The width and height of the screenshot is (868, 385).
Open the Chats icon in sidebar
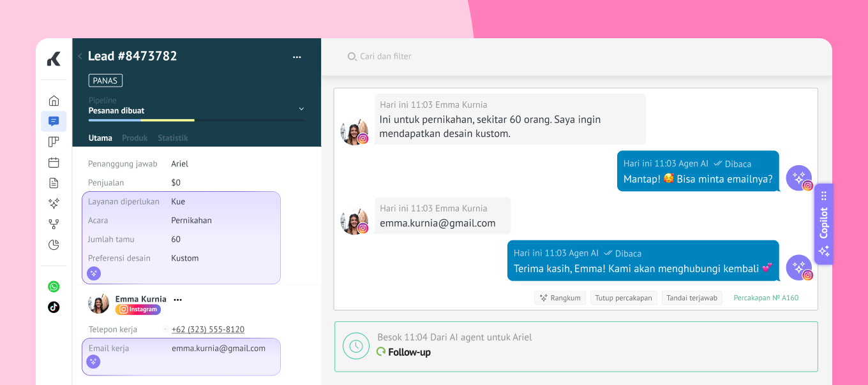coord(54,121)
